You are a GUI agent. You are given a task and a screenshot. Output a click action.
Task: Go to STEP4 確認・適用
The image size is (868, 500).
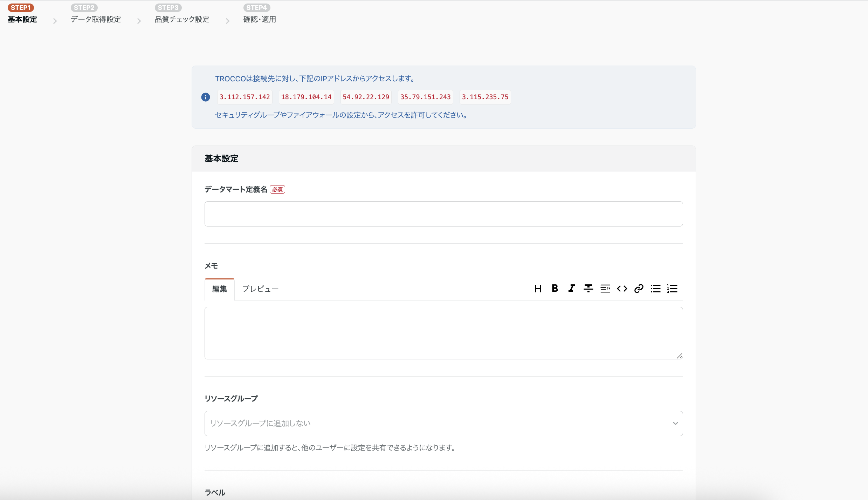pyautogui.click(x=260, y=14)
